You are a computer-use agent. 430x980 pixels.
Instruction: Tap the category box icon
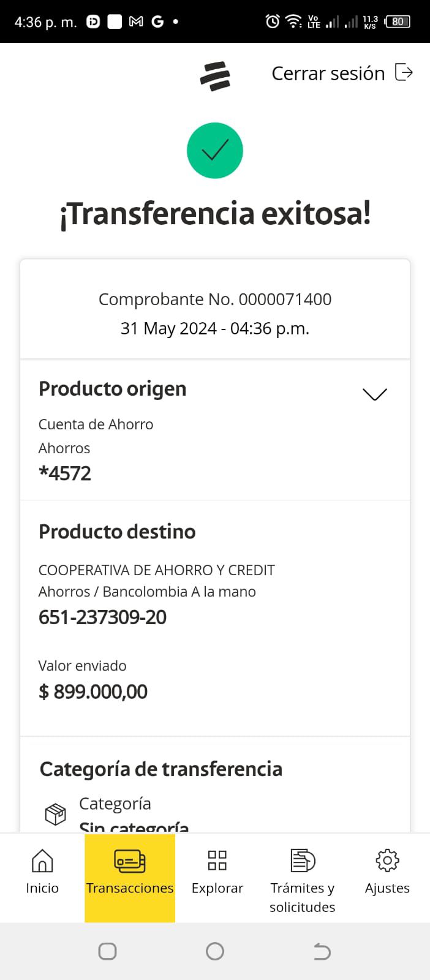56,814
